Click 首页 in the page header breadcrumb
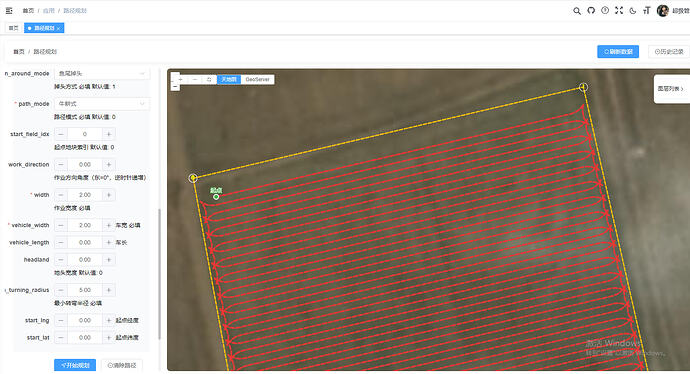690x374 pixels. (18, 51)
